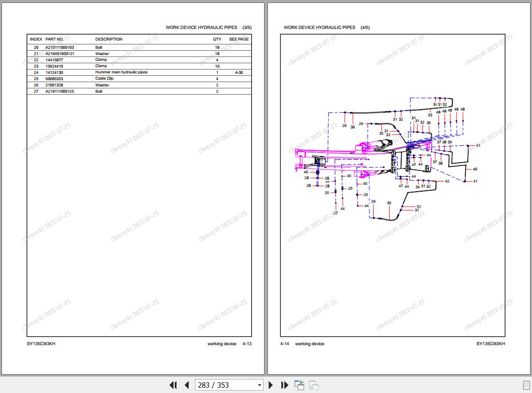Click quantity 1 for part 14124130

pyautogui.click(x=217, y=72)
